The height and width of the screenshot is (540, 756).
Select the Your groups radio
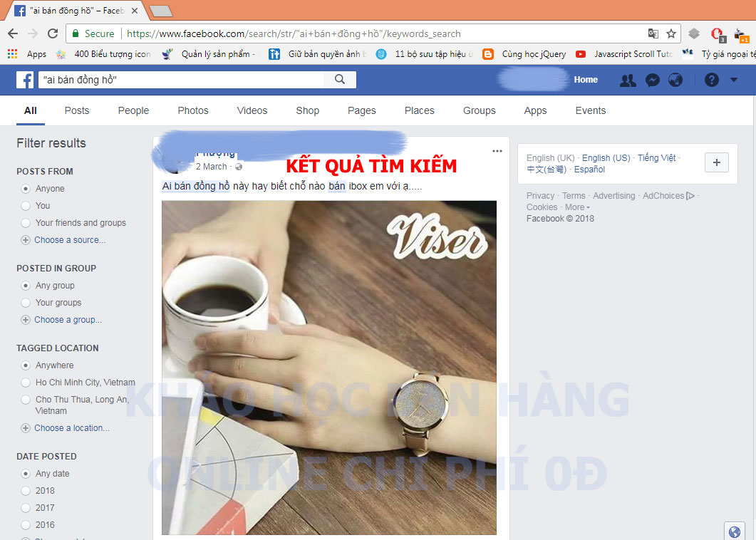26,303
